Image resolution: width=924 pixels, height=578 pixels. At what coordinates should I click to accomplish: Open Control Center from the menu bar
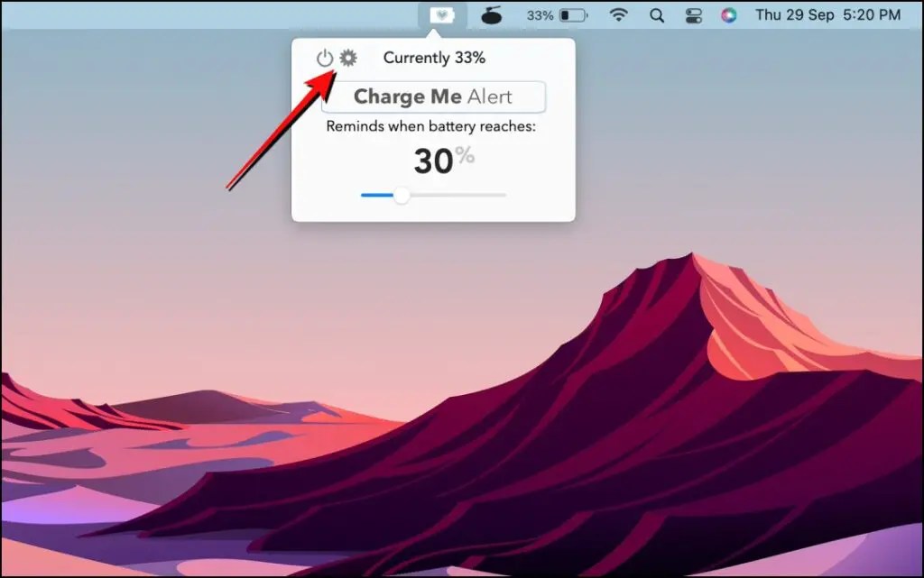(x=695, y=14)
